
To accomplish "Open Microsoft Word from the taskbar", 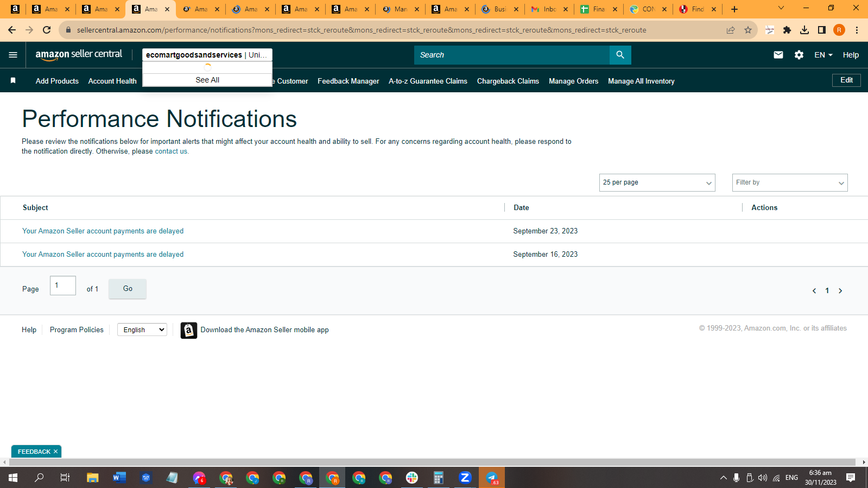I will click(119, 478).
